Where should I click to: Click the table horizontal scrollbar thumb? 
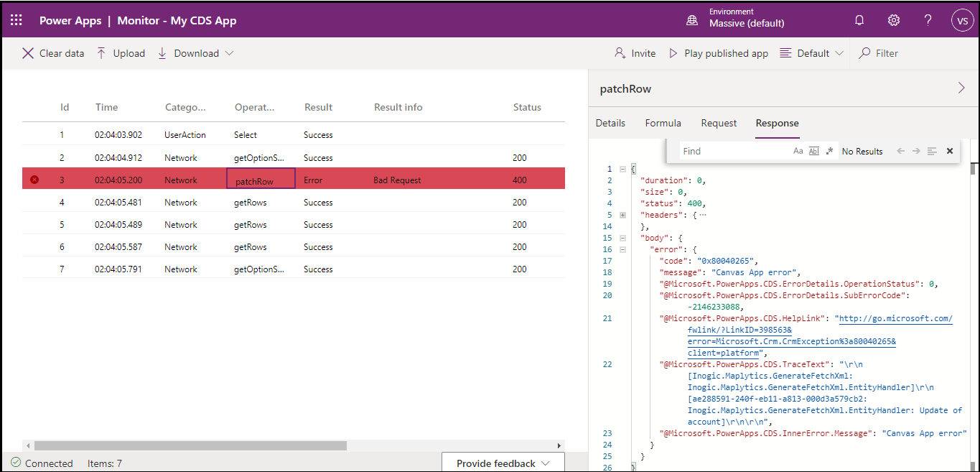(190, 445)
